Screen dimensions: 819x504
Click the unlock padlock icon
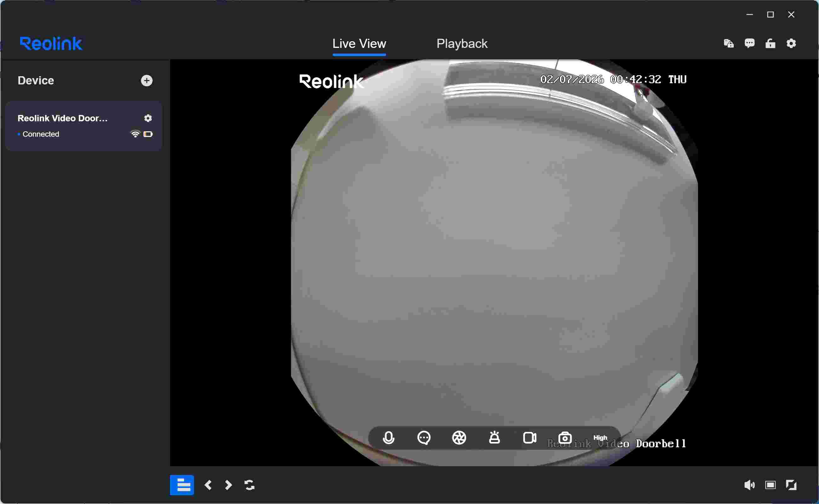770,43
